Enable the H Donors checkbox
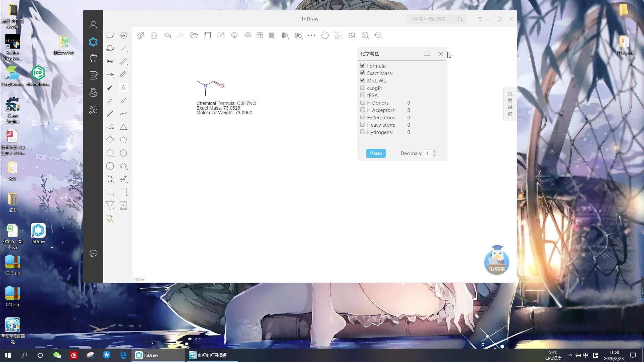The height and width of the screenshot is (362, 644). pyautogui.click(x=363, y=103)
